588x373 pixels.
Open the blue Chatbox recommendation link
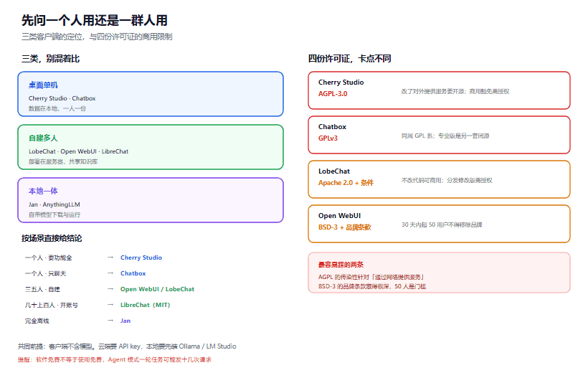point(133,273)
